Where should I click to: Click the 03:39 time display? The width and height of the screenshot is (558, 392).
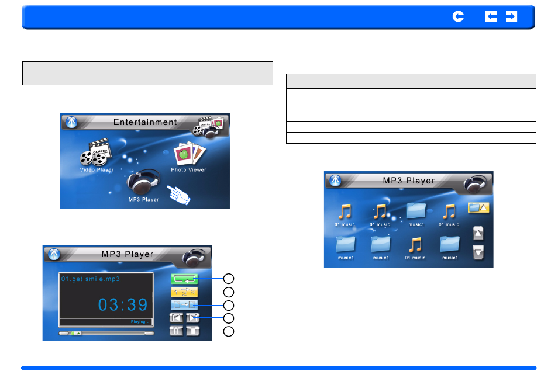(123, 304)
